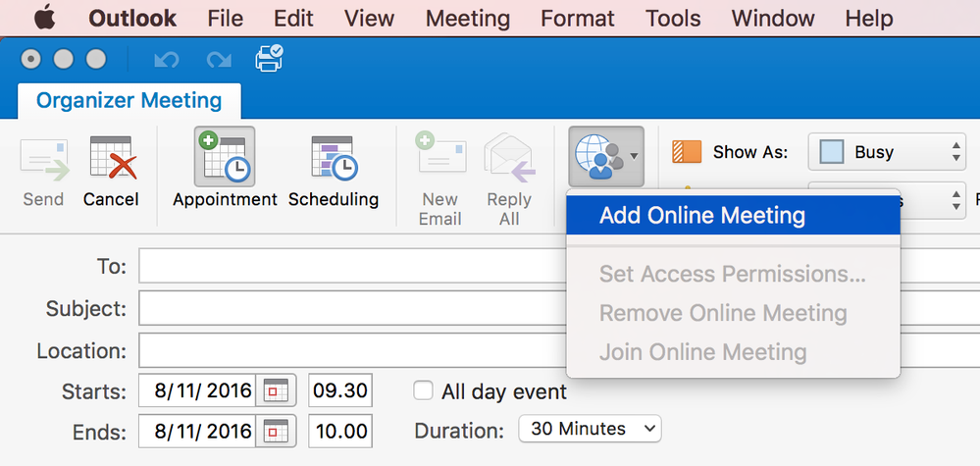
Task: Open the Tools menu
Action: [x=673, y=18]
